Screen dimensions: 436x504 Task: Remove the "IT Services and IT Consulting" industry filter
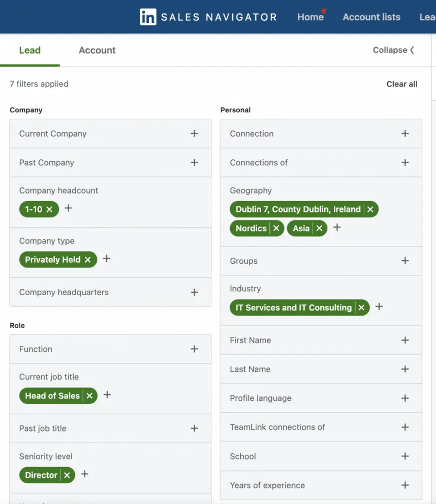point(361,307)
